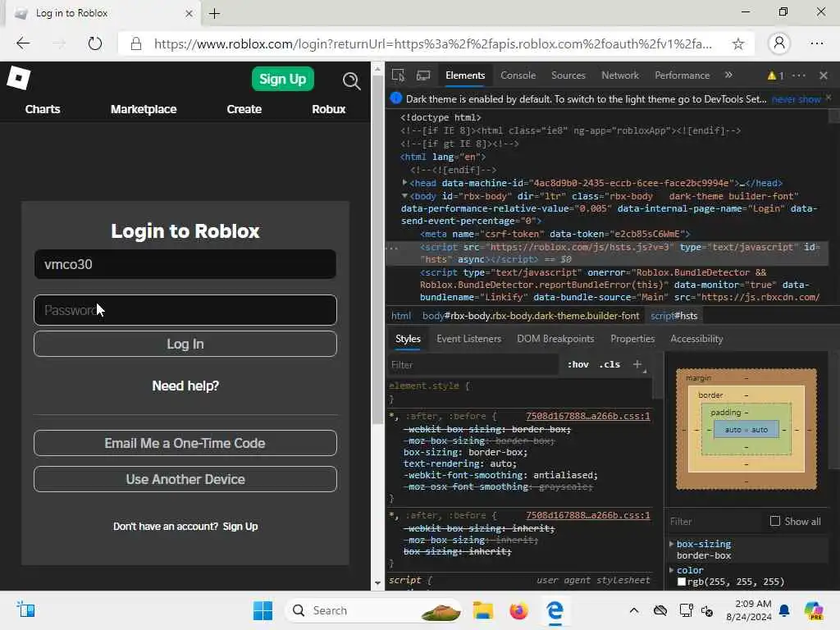Open the browser profile icon

[x=779, y=43]
